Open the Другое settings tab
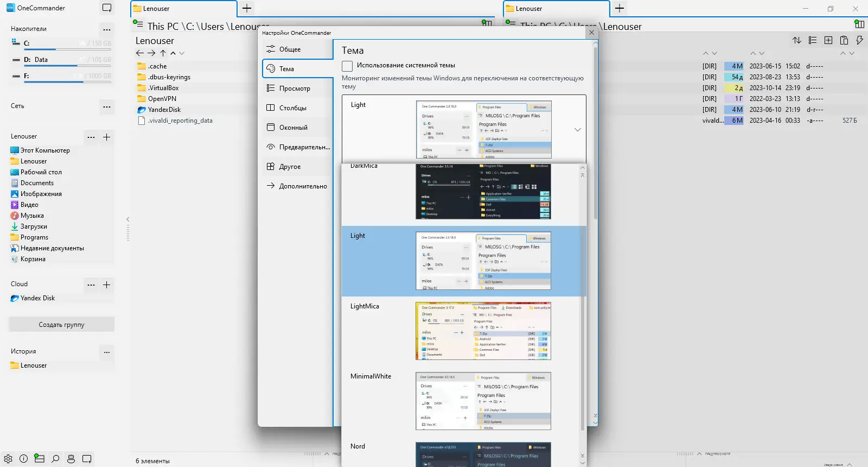The image size is (868, 467). (x=298, y=167)
